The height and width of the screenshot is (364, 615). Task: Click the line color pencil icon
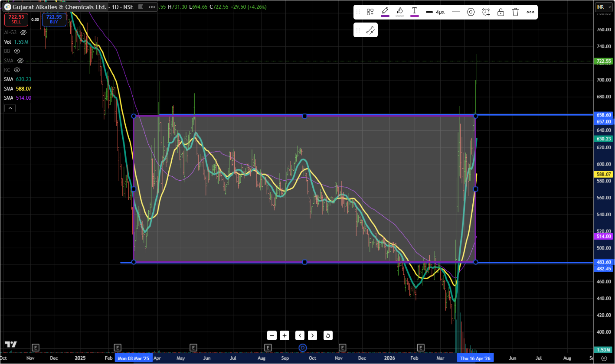pyautogui.click(x=385, y=12)
